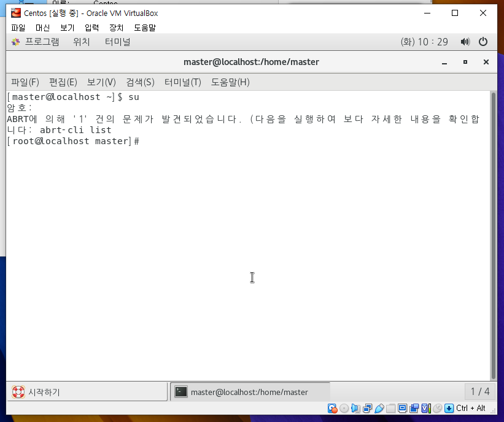Click the 'abrt-cli list' command text
504x422 pixels.
click(x=76, y=130)
